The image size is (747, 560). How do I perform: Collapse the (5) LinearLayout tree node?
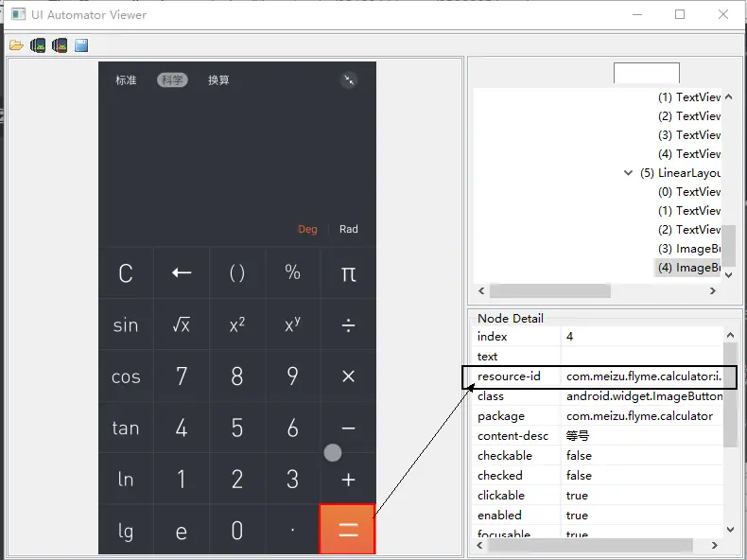click(x=629, y=173)
